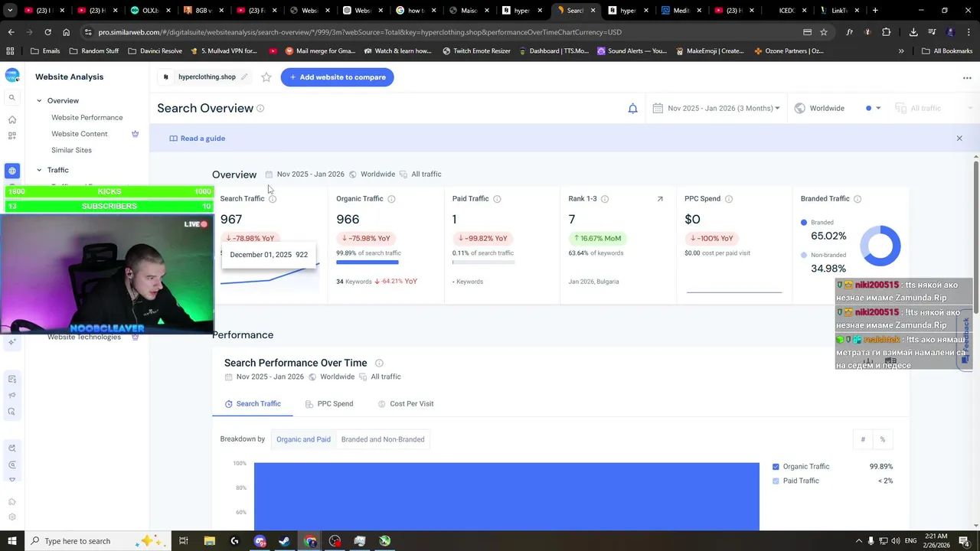Open the Read a guide link
The image size is (980, 551).
pos(198,139)
